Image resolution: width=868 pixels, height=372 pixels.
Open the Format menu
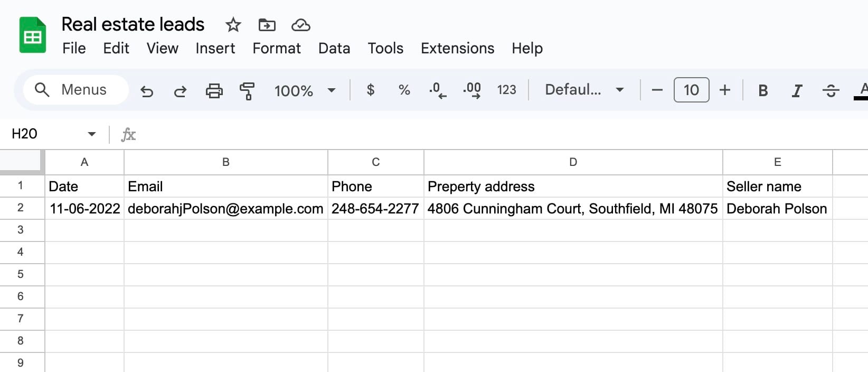276,49
